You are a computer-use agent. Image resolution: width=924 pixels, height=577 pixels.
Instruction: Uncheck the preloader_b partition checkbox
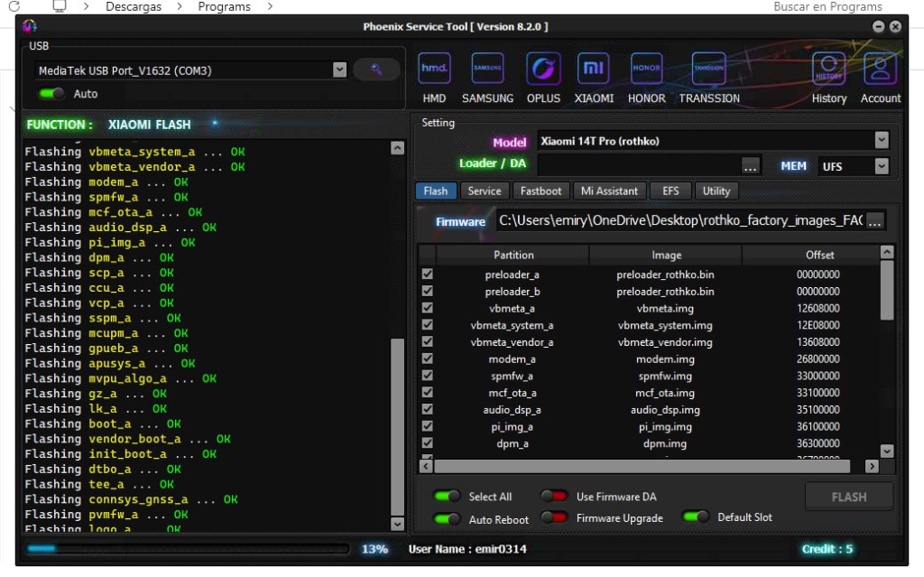click(x=428, y=292)
